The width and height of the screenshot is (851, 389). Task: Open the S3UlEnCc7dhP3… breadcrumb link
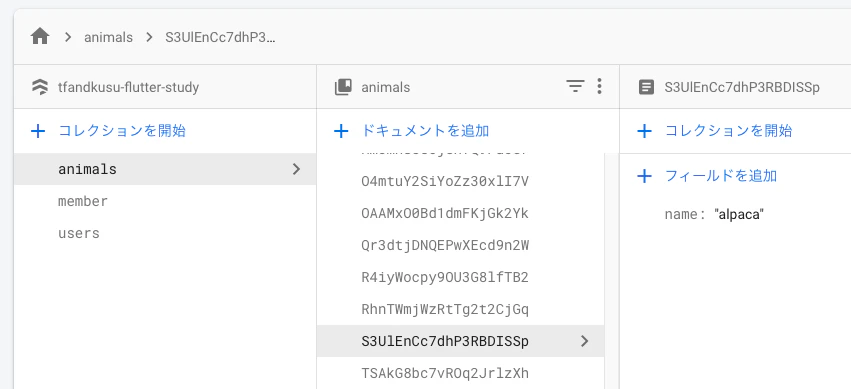(x=220, y=37)
